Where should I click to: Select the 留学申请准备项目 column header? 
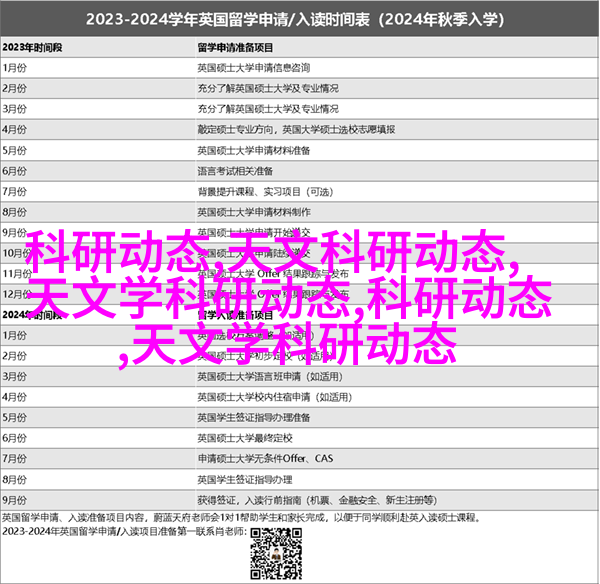point(235,48)
